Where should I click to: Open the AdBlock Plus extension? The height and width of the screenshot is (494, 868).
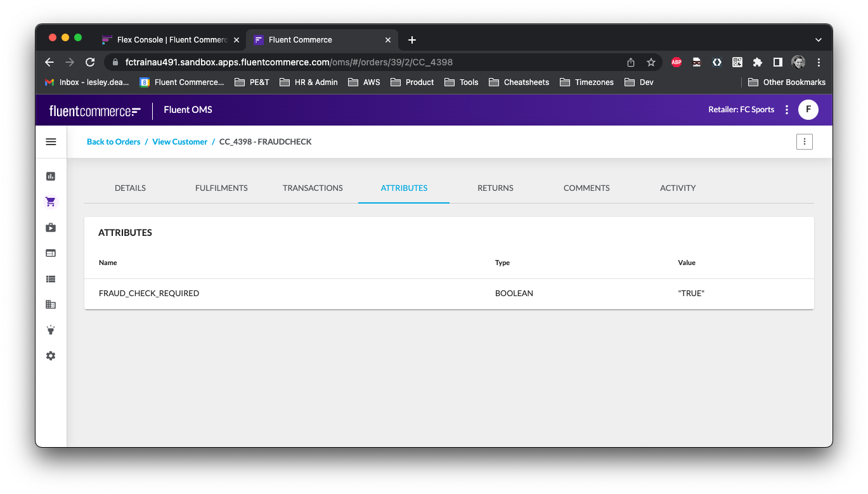(677, 62)
